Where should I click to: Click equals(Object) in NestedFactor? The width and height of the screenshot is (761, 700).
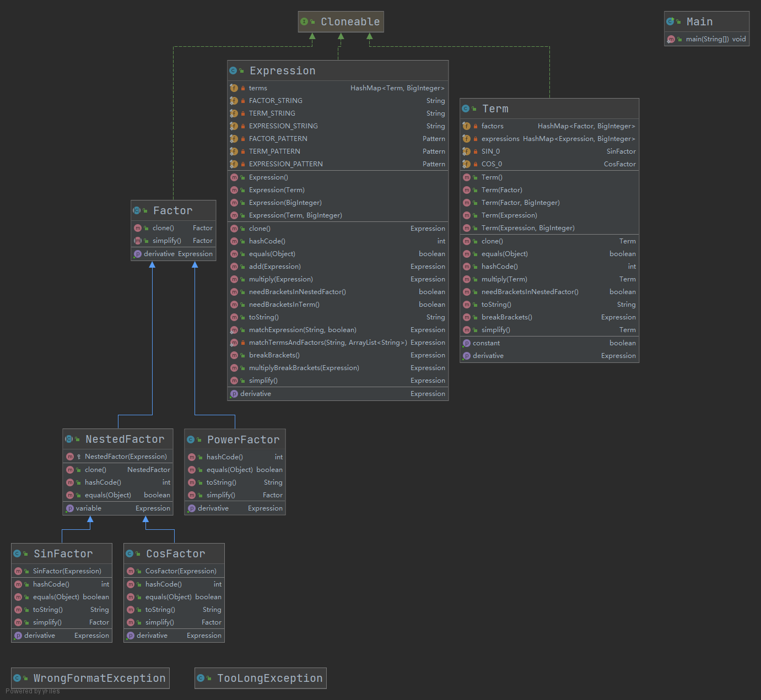coord(118,495)
